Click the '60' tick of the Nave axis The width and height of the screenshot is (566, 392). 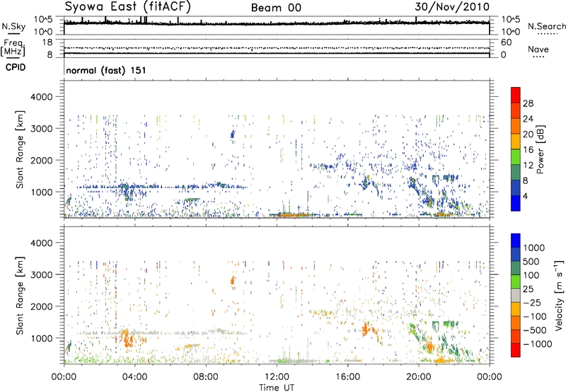(506, 42)
